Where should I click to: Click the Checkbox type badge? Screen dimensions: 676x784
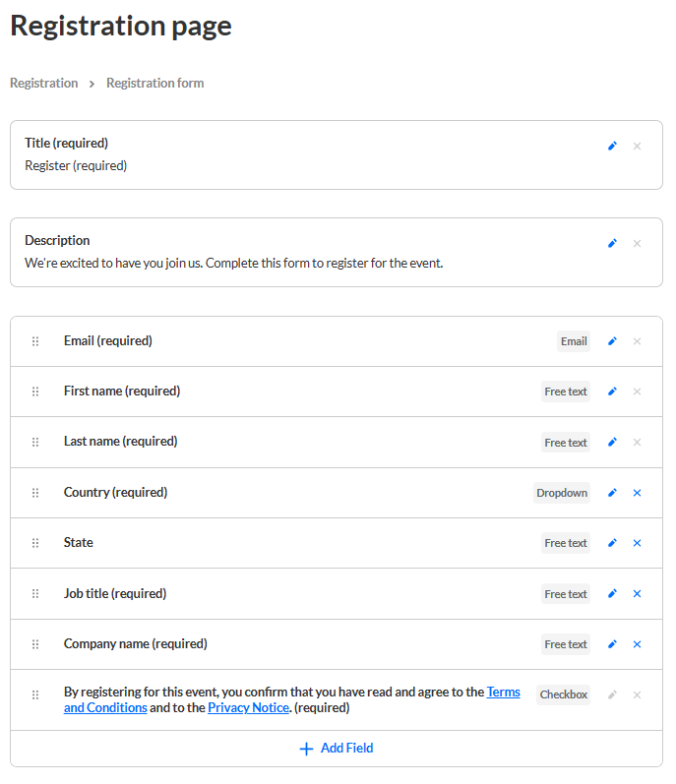563,694
